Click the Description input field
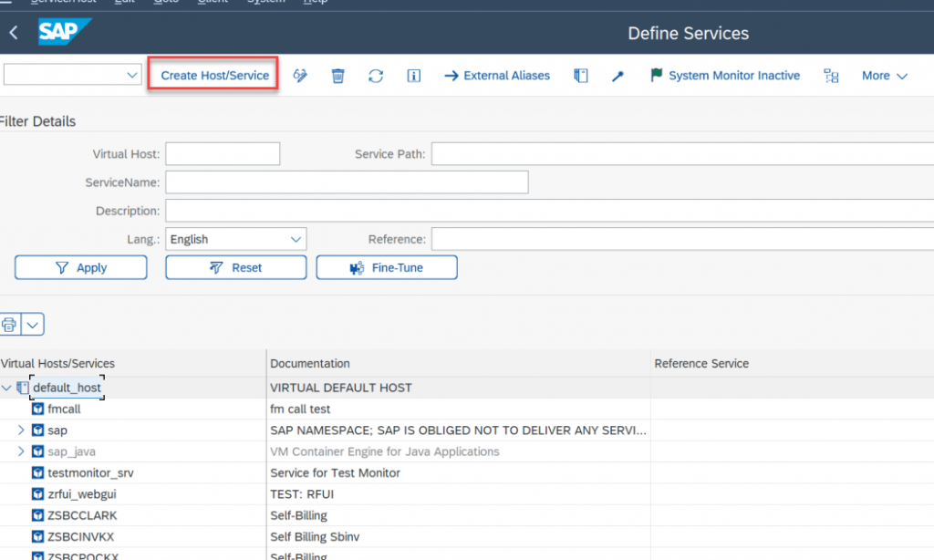The width and height of the screenshot is (934, 560). coord(550,211)
